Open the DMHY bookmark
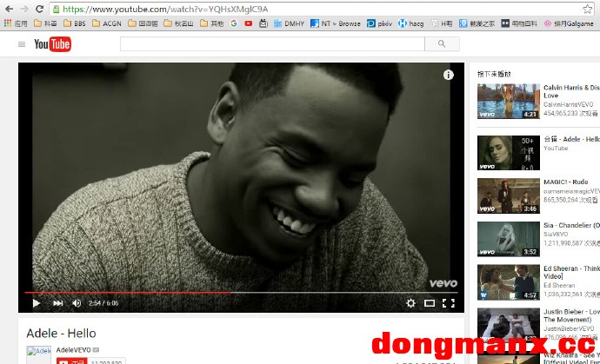This screenshot has width=600, height=364. point(289,23)
